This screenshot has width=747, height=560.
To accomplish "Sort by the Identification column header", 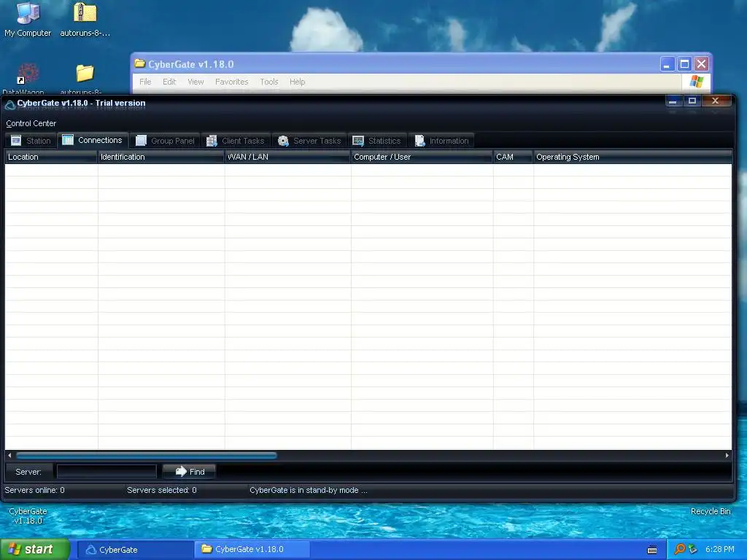I will click(x=161, y=157).
